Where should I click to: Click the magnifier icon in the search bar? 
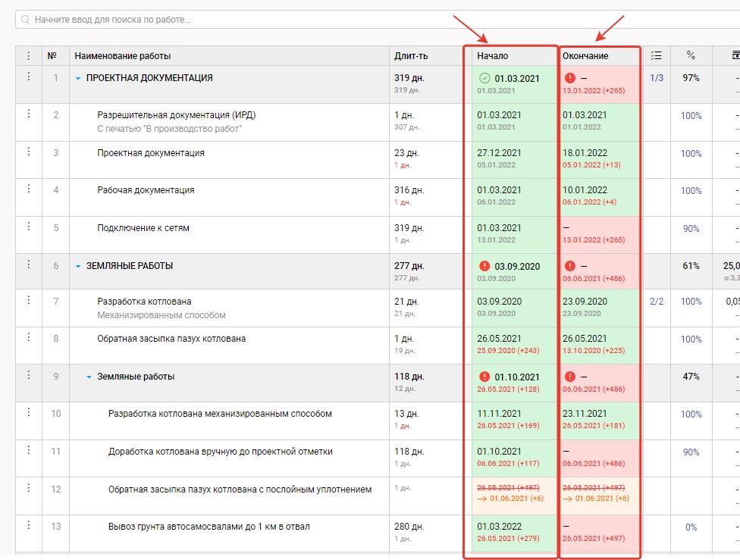tap(27, 20)
